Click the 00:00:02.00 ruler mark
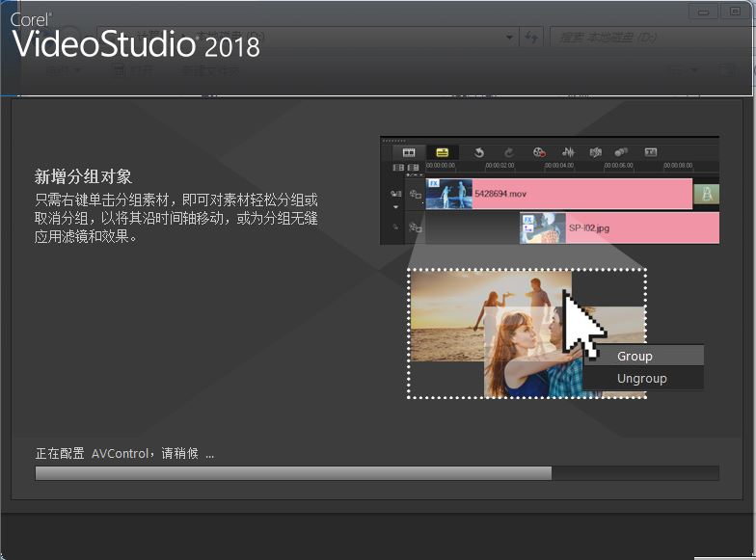 coord(499,166)
